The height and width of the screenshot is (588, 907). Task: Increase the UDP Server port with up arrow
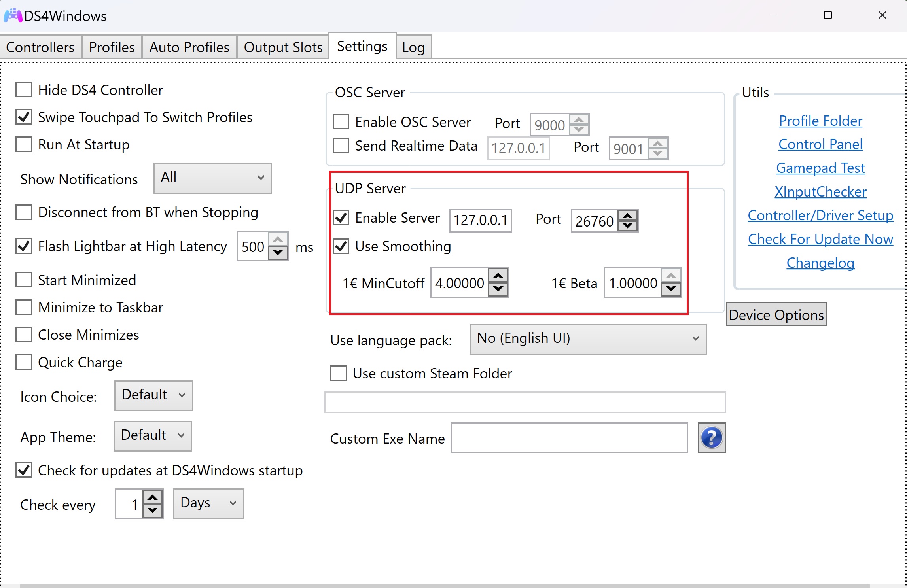628,216
